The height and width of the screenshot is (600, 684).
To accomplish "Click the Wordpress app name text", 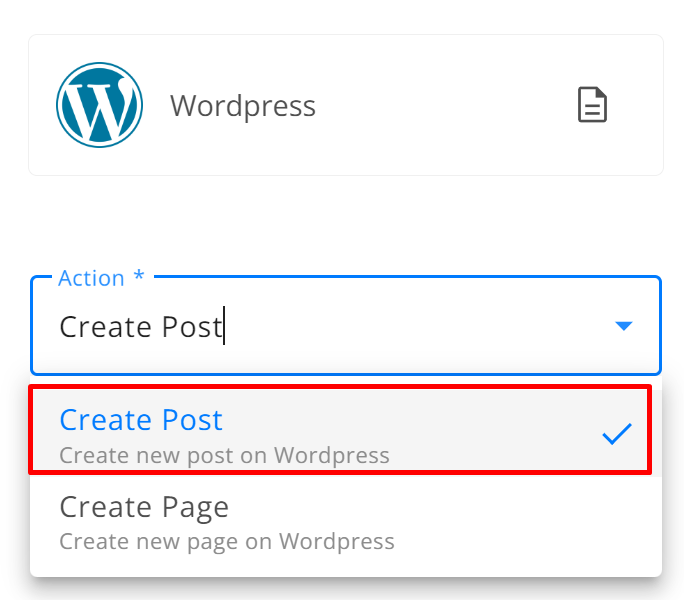I will coord(243,106).
